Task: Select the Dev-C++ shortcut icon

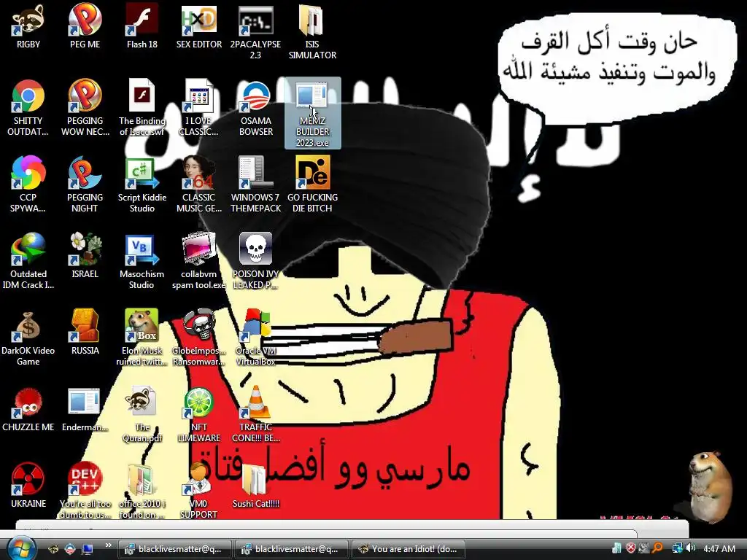Action: pos(85,491)
